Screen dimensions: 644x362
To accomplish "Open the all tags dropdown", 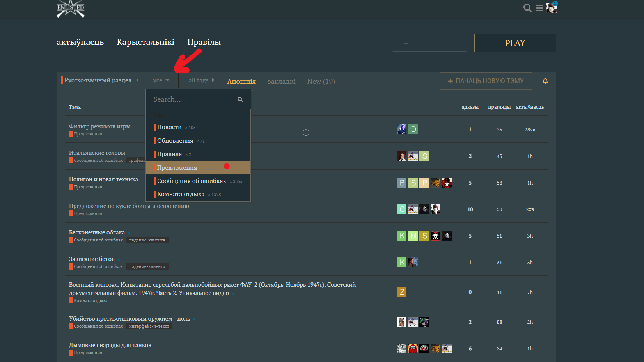I will (201, 80).
